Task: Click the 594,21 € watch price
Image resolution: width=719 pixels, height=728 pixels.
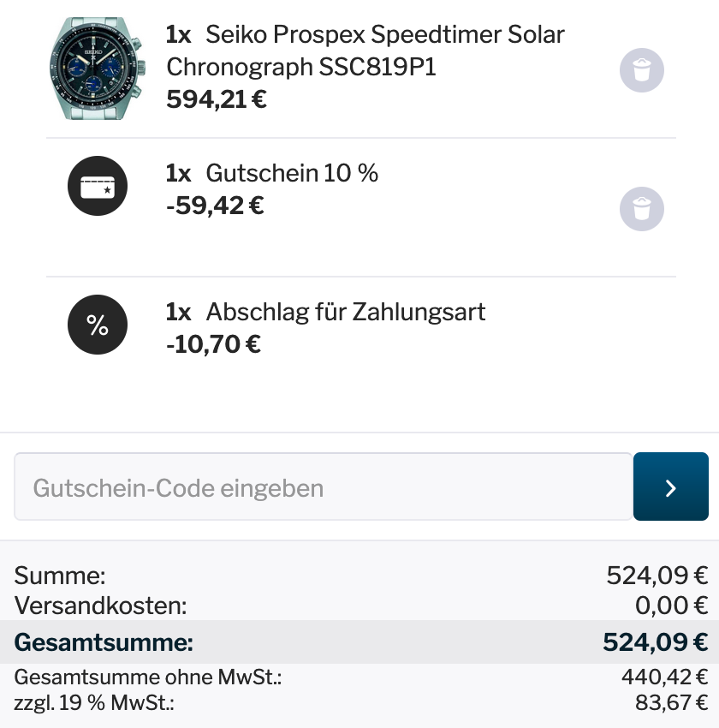Action: (x=217, y=99)
